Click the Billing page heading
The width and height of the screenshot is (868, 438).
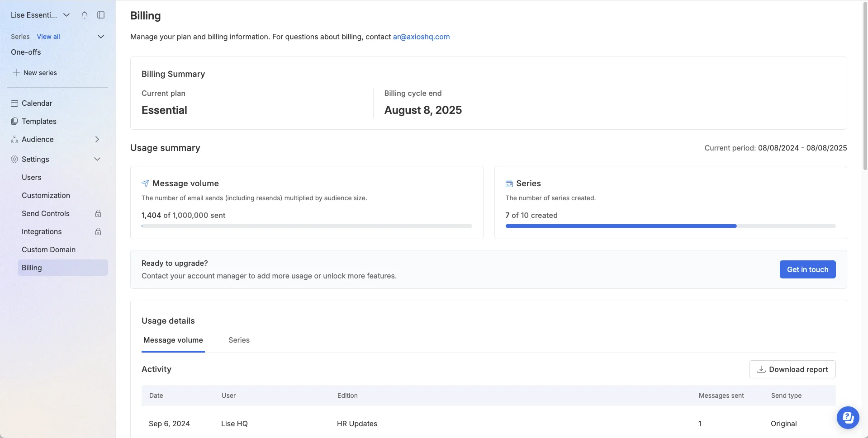145,15
